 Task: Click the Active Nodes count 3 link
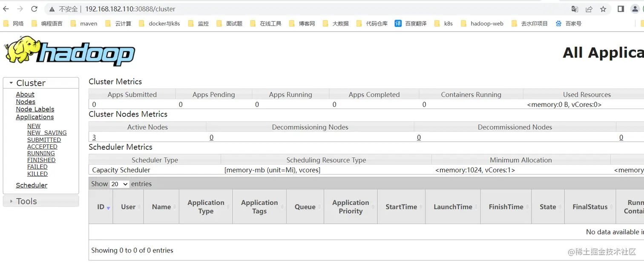94,138
